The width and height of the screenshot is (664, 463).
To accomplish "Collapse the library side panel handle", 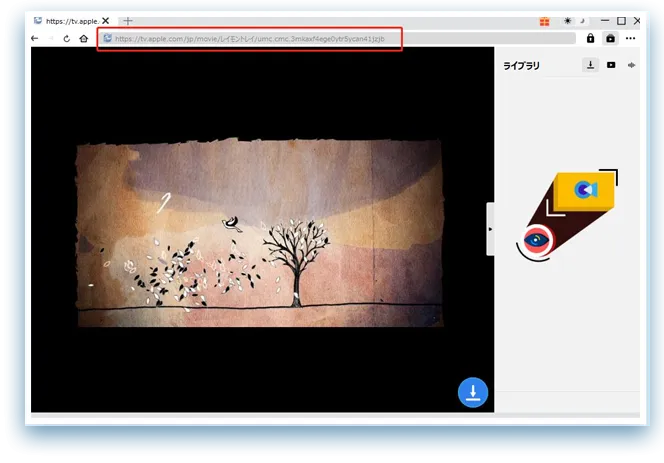I will (490, 229).
